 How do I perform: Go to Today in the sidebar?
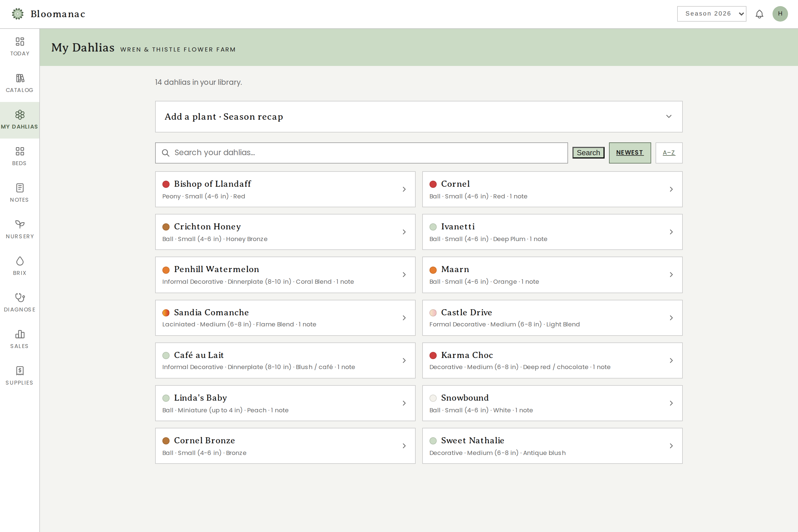coord(20,47)
